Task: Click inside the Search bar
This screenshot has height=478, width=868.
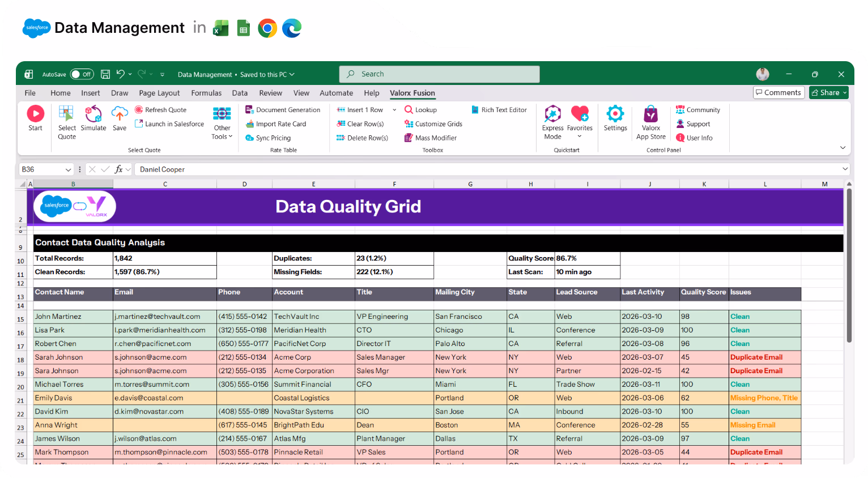Action: 439,74
